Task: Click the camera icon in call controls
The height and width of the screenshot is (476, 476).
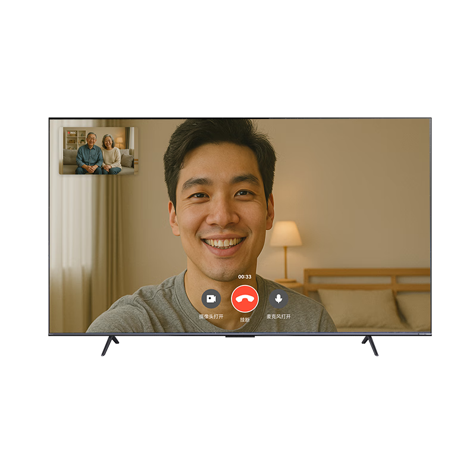Action: 211,299
